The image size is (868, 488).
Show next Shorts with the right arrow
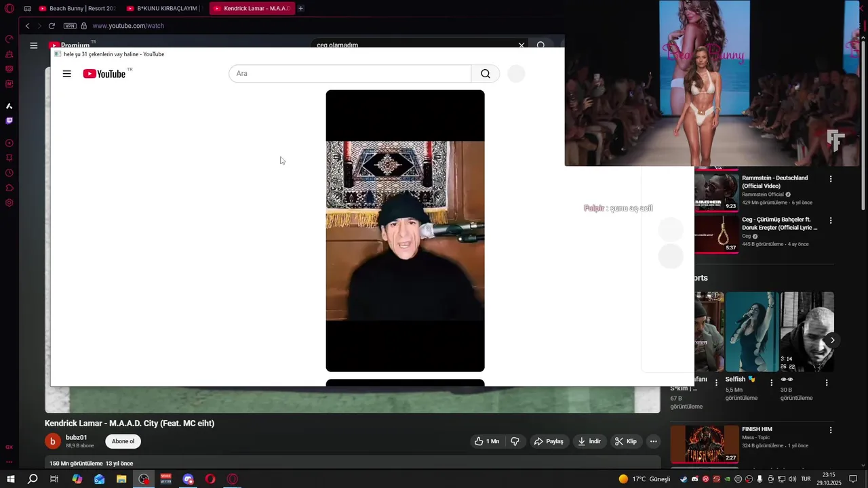[832, 340]
